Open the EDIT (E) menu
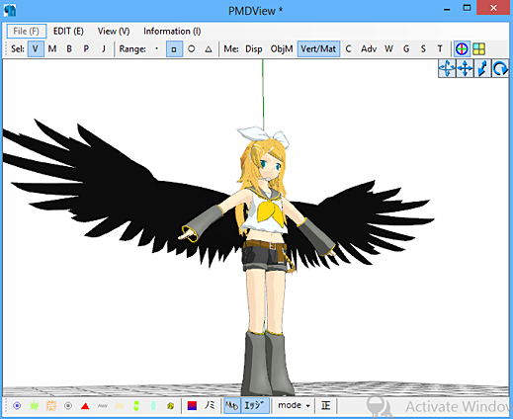Image resolution: width=513 pixels, height=420 pixels. (x=68, y=32)
